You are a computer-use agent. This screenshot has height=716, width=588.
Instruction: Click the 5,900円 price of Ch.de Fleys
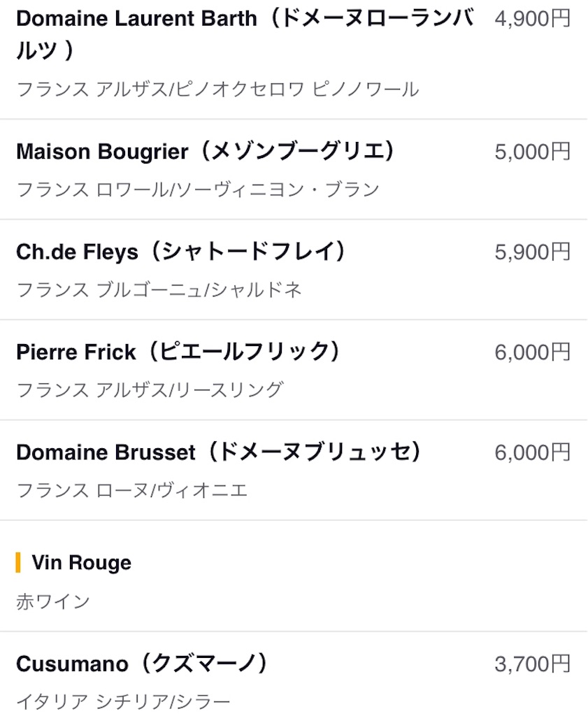pyautogui.click(x=532, y=252)
